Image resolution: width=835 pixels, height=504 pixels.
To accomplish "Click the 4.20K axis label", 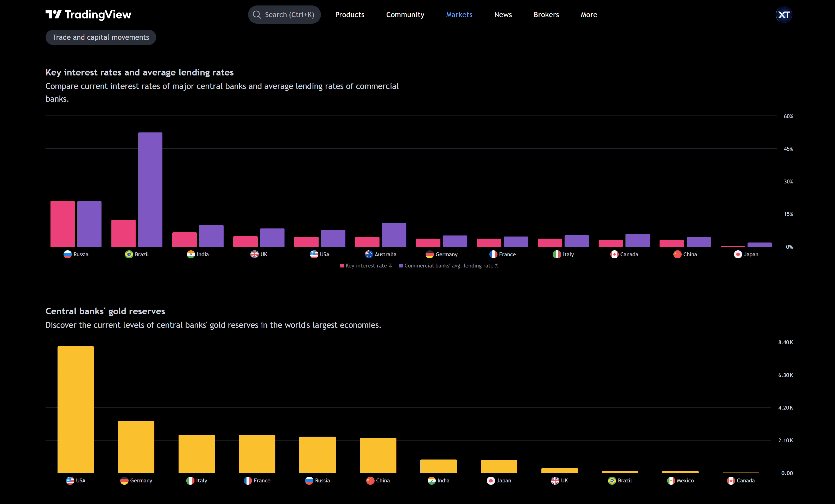I will coord(786,408).
